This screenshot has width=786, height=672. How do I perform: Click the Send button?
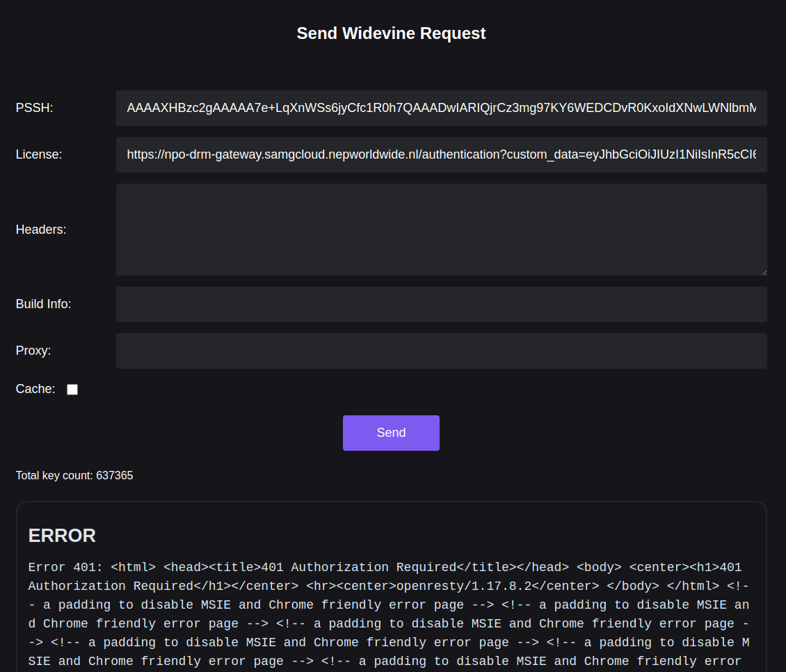(x=391, y=433)
